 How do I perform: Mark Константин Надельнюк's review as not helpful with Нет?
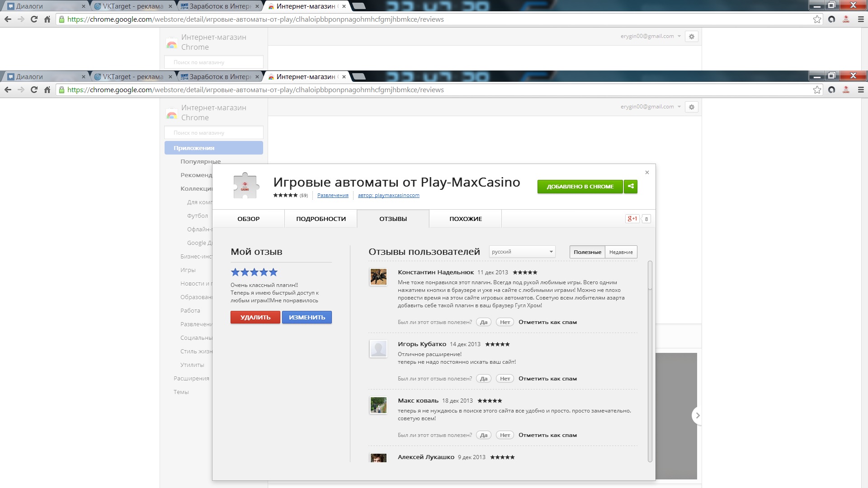coord(505,322)
